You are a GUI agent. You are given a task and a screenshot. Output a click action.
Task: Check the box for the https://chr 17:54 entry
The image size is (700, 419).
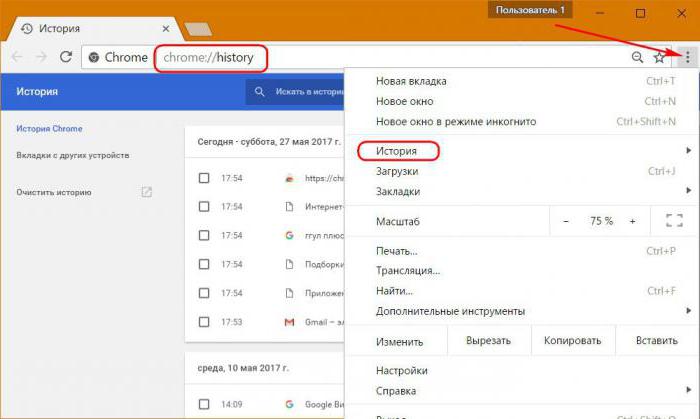pyautogui.click(x=204, y=178)
